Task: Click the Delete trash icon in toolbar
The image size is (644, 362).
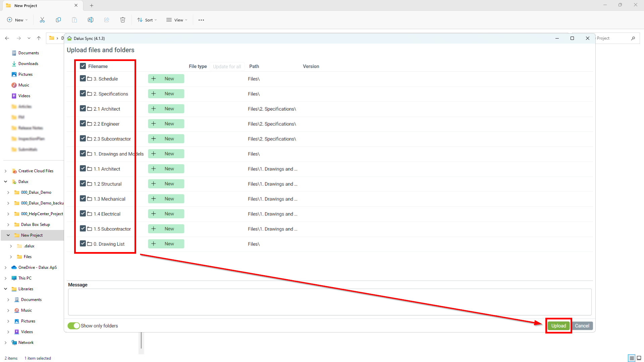Action: click(123, 20)
